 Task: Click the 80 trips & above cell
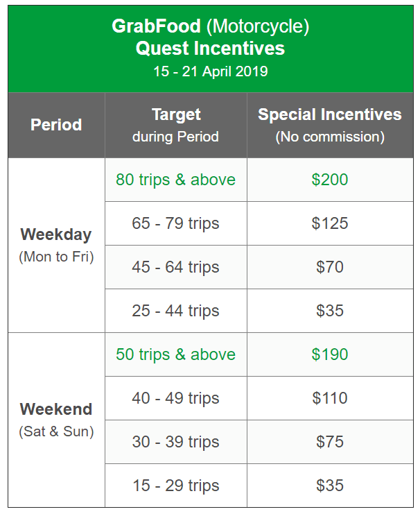point(176,180)
